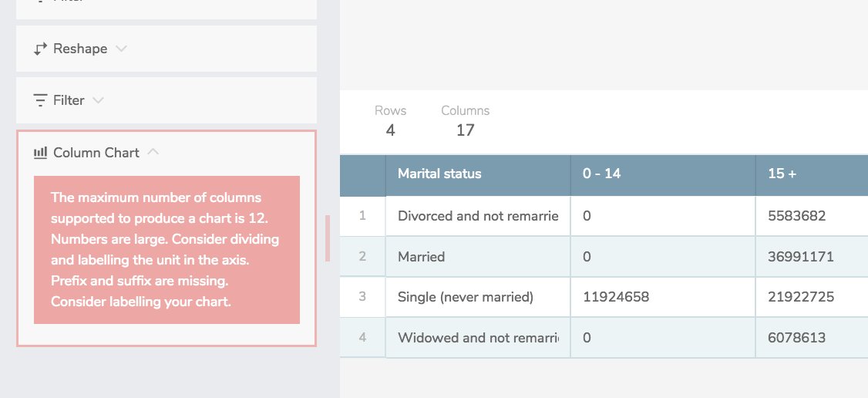868x398 pixels.
Task: Click the Widowed and not remarried cell
Action: tap(477, 337)
